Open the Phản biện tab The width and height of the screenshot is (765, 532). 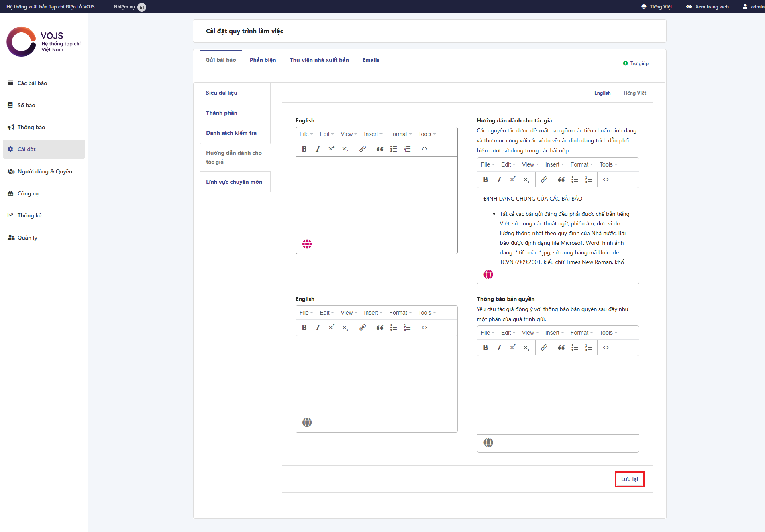pyautogui.click(x=263, y=60)
